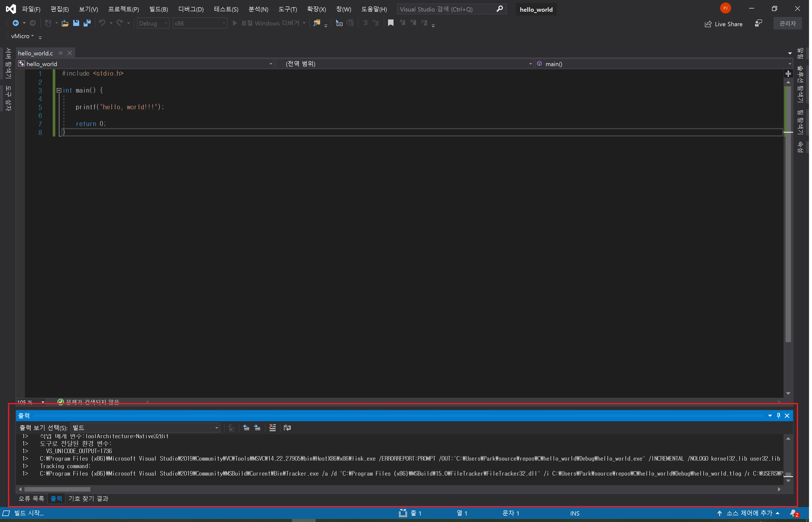Open the 빌드(B) menu
Screen dimensions: 812x522
pos(158,9)
